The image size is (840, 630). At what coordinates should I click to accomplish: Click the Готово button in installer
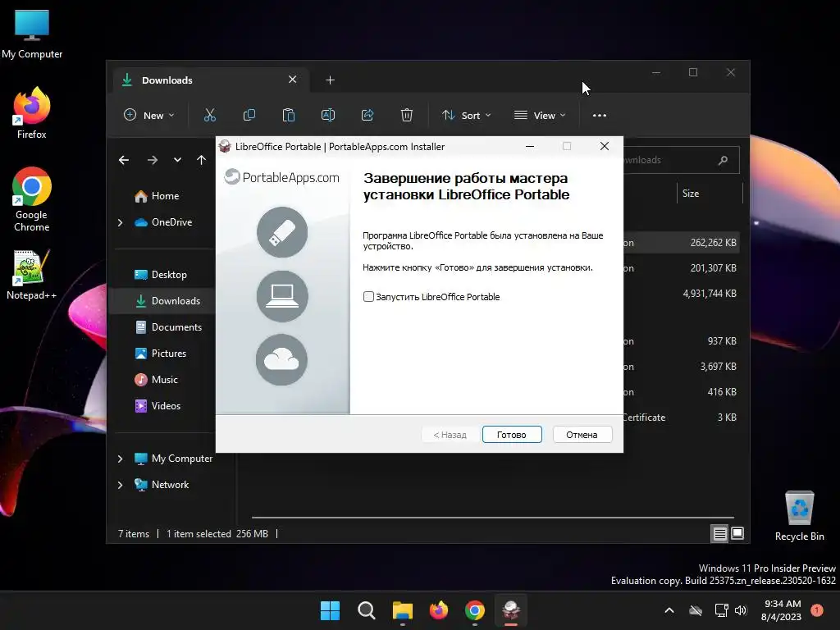(512, 435)
